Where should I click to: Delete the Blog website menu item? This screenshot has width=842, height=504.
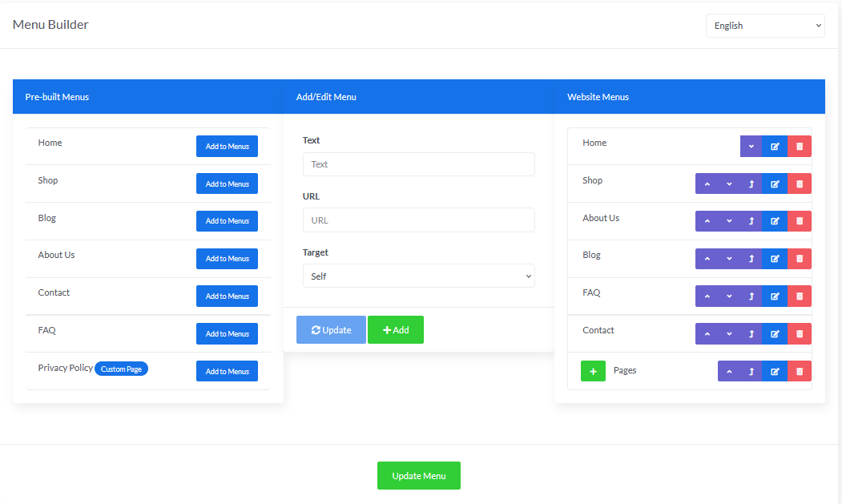pos(799,259)
